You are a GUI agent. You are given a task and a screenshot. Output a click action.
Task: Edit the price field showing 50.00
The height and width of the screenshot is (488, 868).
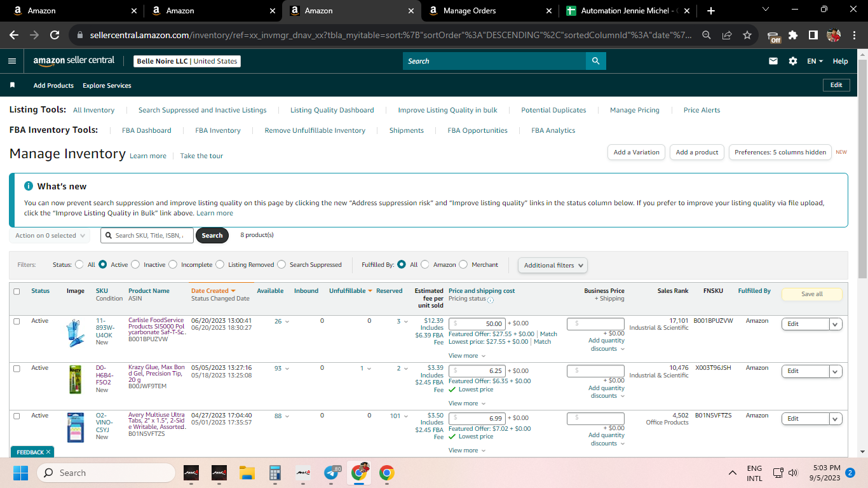point(477,324)
